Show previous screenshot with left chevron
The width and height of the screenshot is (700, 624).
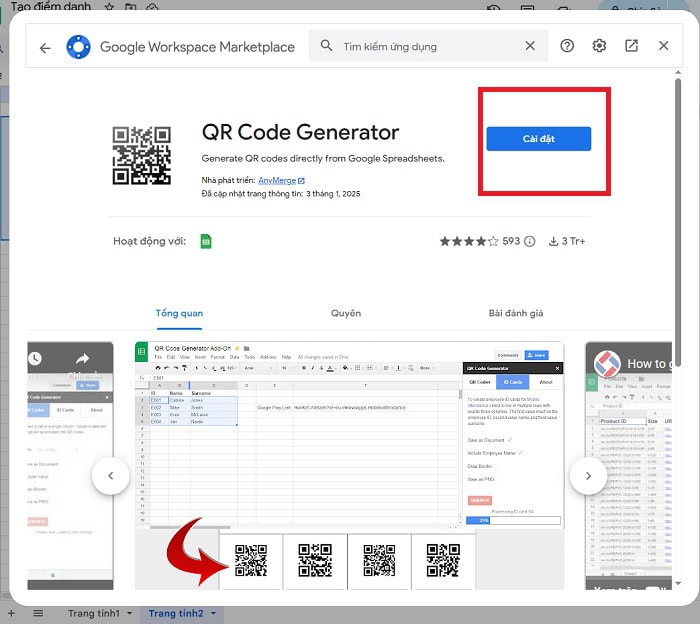(111, 476)
